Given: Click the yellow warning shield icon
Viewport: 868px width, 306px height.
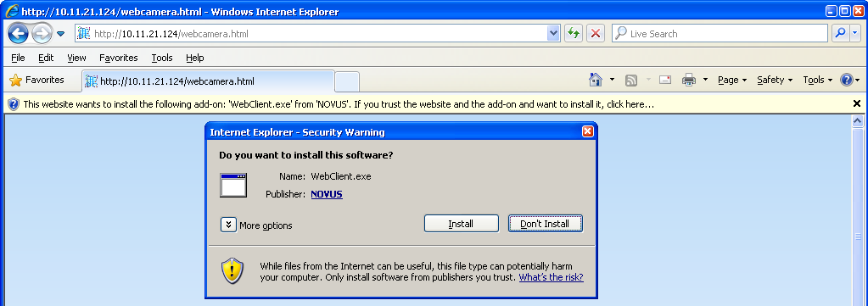Looking at the screenshot, I should click(232, 270).
